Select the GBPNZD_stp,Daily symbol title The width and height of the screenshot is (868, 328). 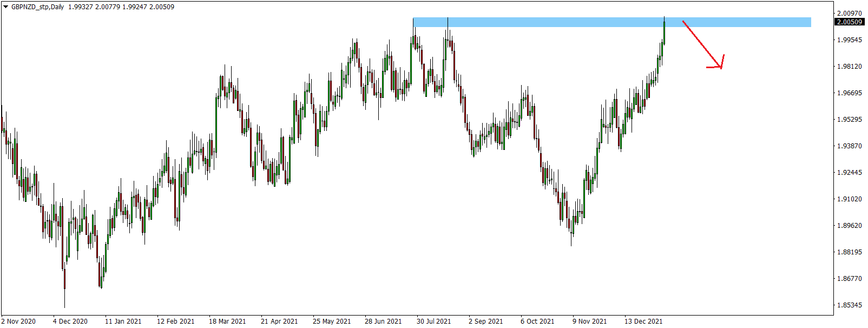point(37,7)
